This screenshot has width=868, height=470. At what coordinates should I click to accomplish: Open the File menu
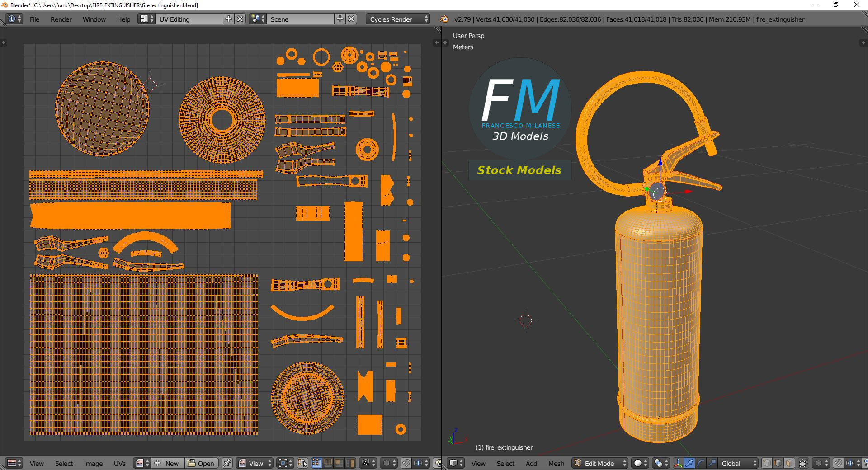(34, 19)
